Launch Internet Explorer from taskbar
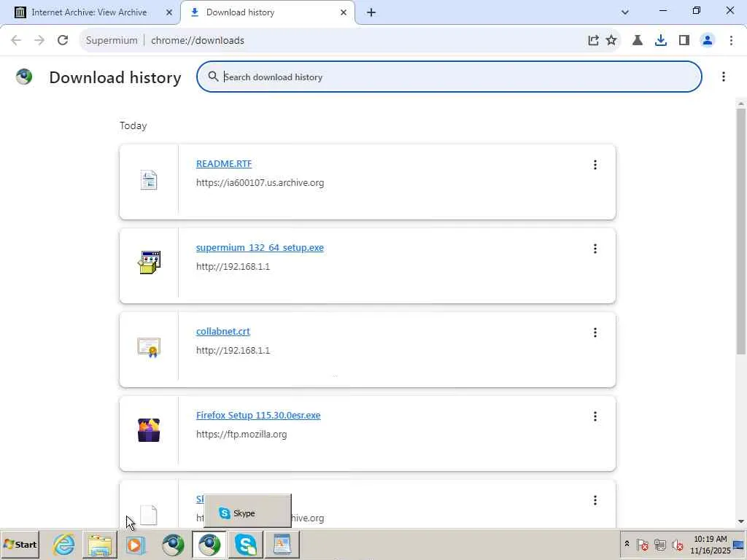 pyautogui.click(x=63, y=544)
